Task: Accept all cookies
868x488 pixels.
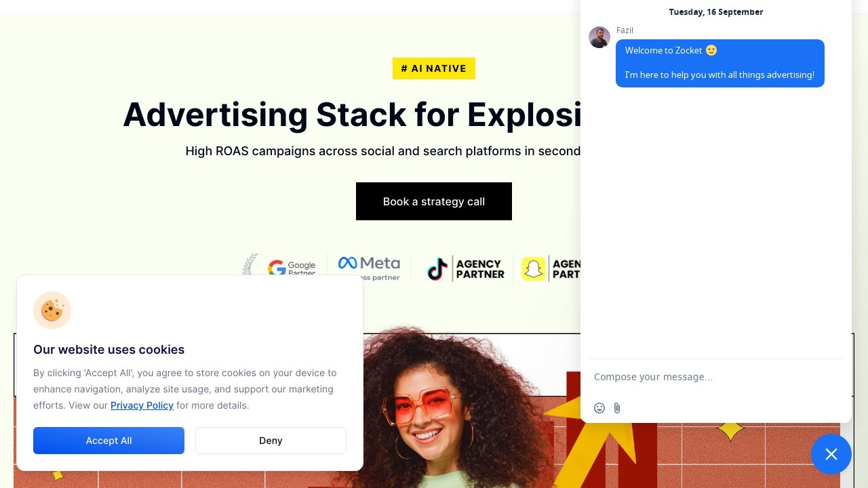Action: [x=108, y=441]
